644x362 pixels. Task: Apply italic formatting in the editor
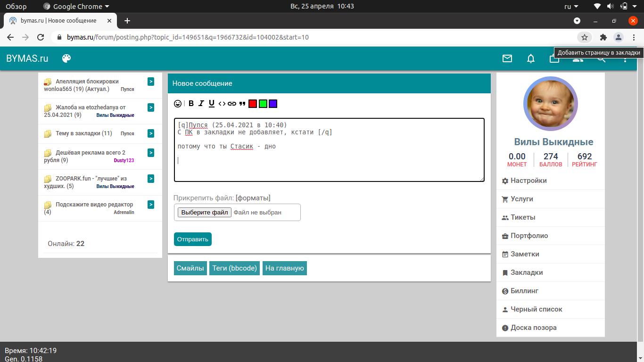[x=201, y=104]
